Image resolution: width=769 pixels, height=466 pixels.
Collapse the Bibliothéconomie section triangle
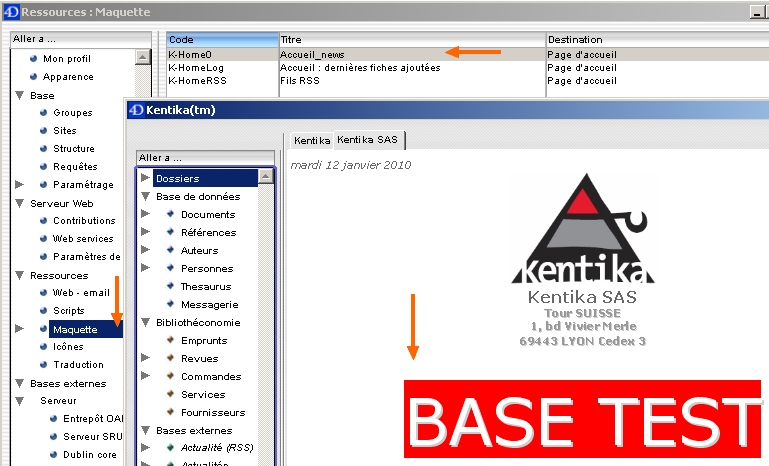(x=145, y=322)
